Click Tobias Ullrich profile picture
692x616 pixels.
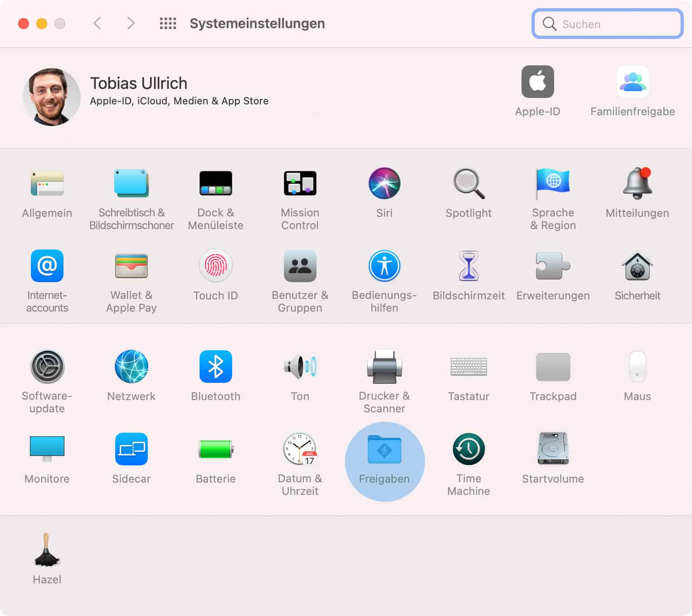point(51,97)
